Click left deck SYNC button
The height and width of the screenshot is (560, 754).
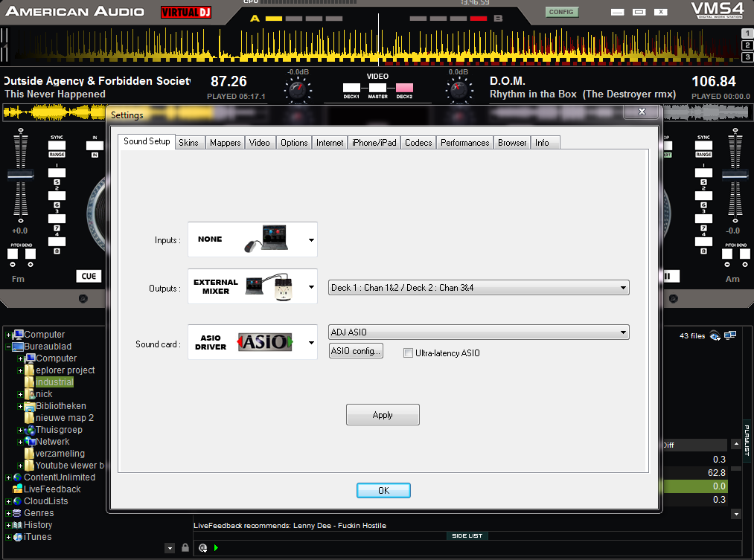(57, 145)
